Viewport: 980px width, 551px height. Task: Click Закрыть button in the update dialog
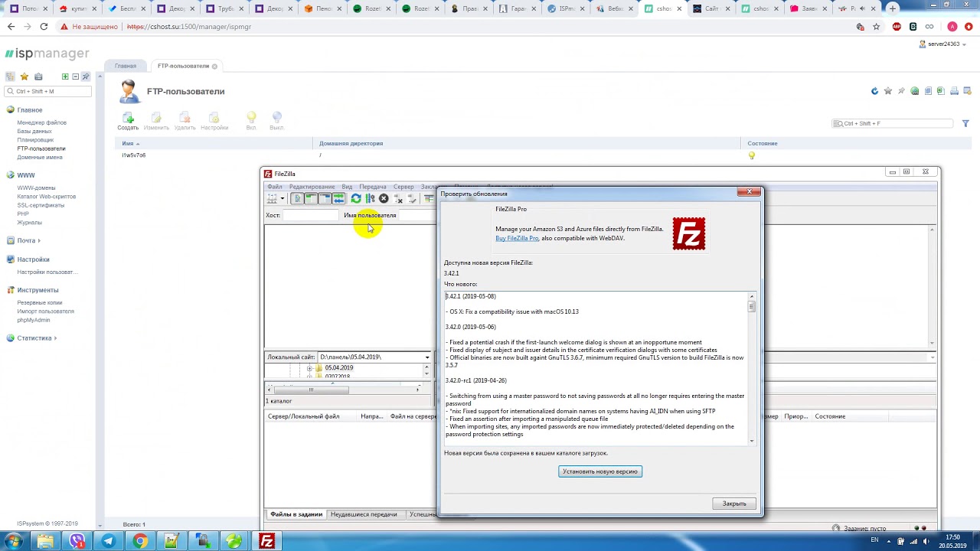coord(734,504)
